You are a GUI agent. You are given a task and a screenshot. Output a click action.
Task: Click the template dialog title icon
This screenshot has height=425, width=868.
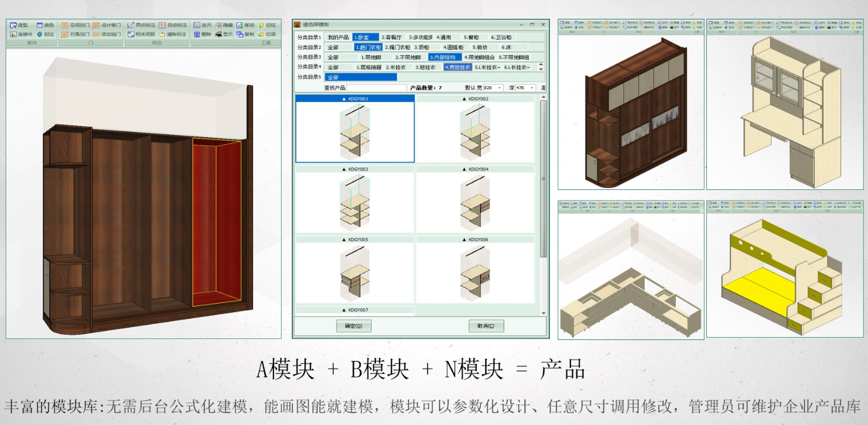(x=298, y=25)
